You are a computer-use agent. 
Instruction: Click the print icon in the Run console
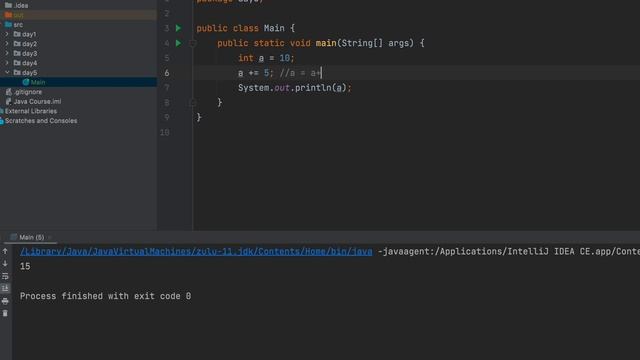[5, 301]
